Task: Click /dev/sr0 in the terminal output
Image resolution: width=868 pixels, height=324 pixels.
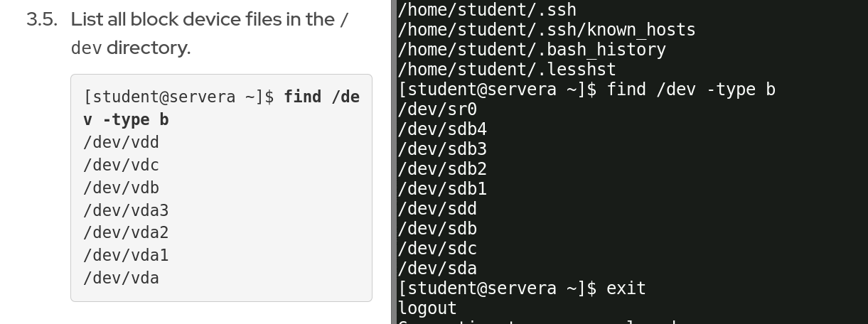Action: [437, 109]
